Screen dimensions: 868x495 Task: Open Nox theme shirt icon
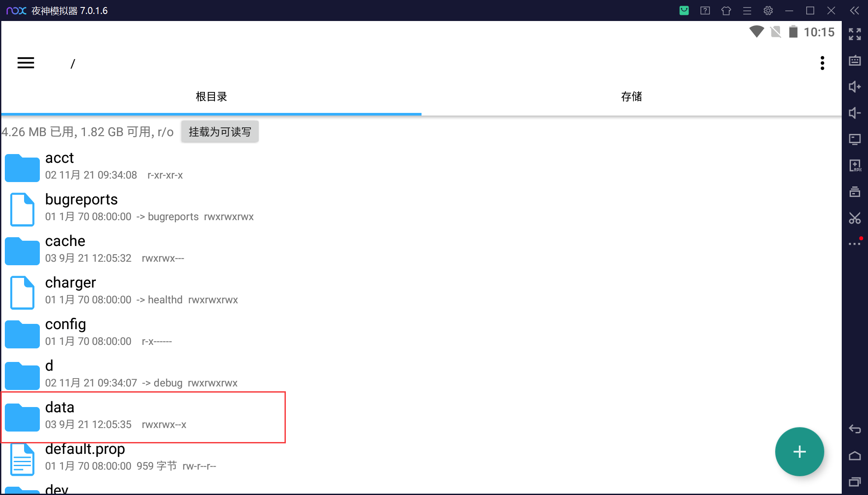click(726, 11)
